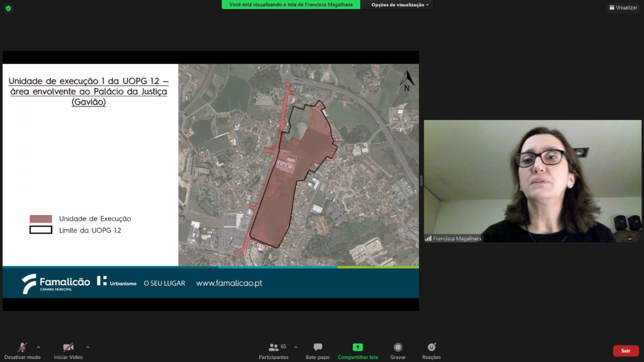Screen dimensions: 644x362
Task: Click Francisca Magalhaes video thumbnail
Action: point(532,181)
